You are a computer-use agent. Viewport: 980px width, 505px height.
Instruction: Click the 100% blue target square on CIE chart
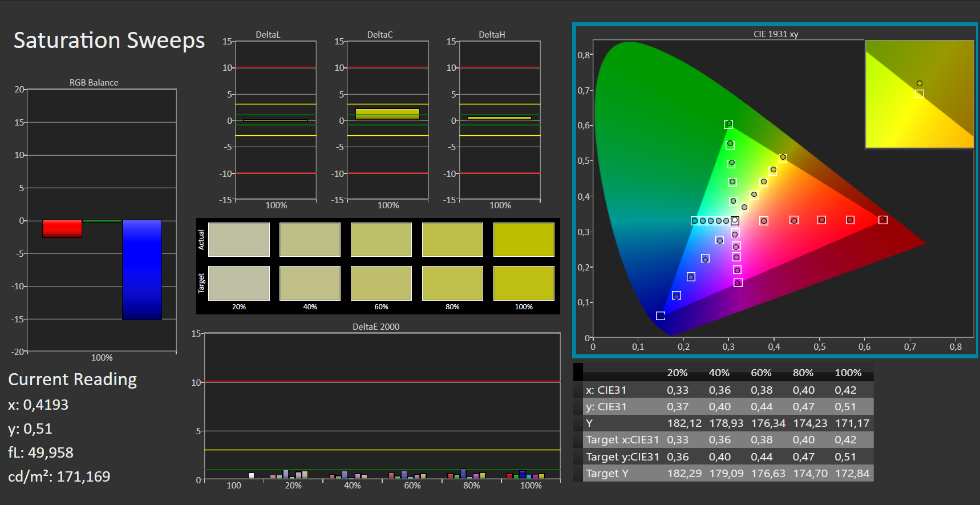click(661, 316)
